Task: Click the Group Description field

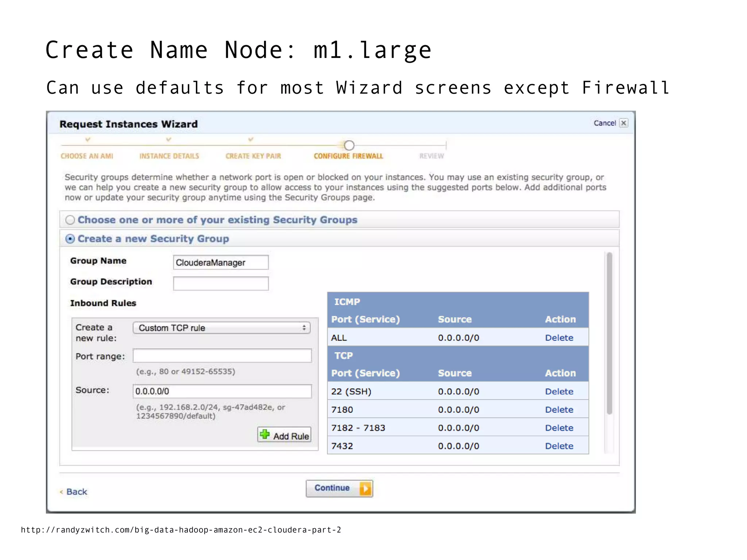Action: (x=221, y=284)
